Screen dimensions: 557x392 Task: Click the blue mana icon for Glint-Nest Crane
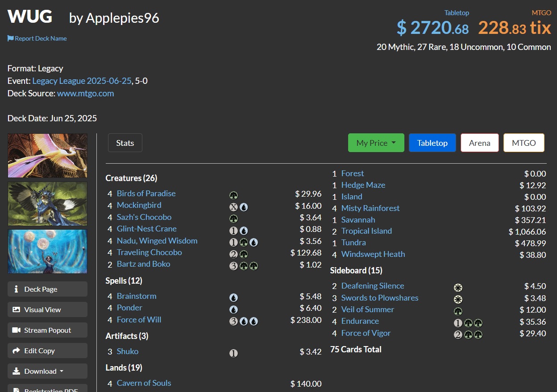244,231
